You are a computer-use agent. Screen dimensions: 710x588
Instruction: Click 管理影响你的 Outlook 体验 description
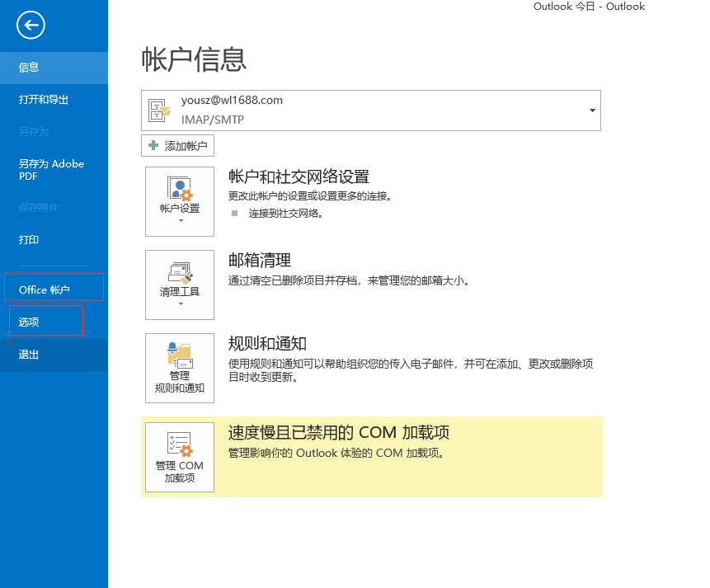(x=336, y=453)
